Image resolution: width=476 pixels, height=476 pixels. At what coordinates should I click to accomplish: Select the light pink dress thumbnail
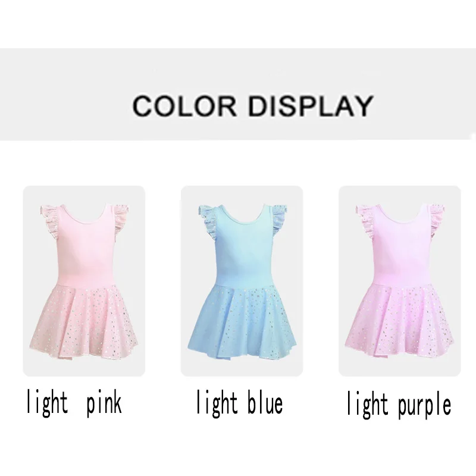click(x=84, y=281)
